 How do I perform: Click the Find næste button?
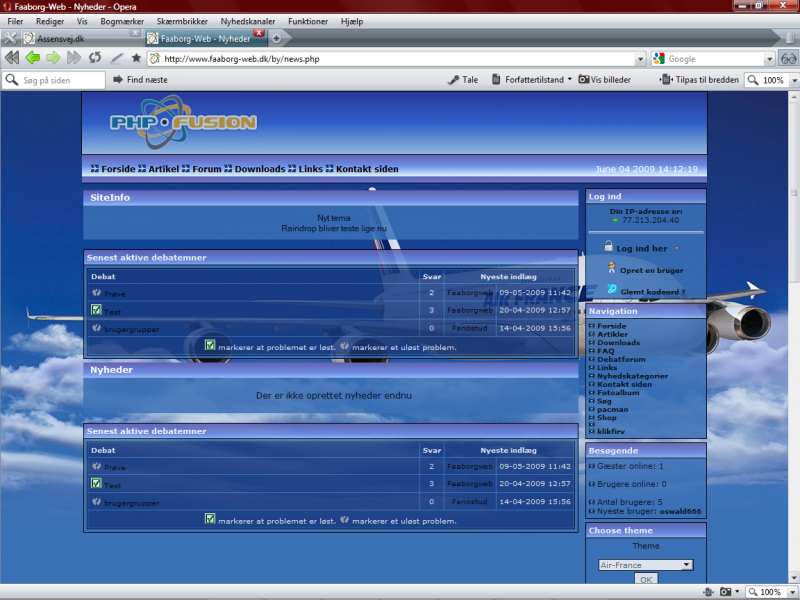(x=140, y=80)
